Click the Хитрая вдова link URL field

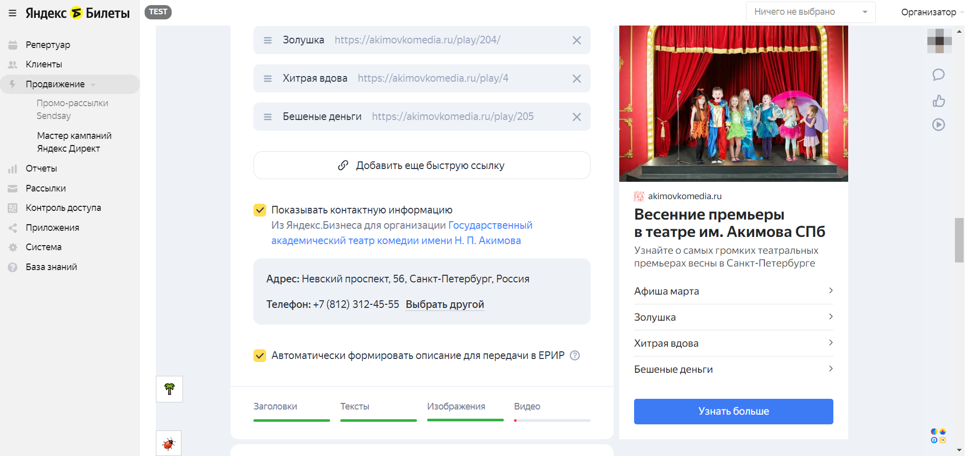click(433, 78)
